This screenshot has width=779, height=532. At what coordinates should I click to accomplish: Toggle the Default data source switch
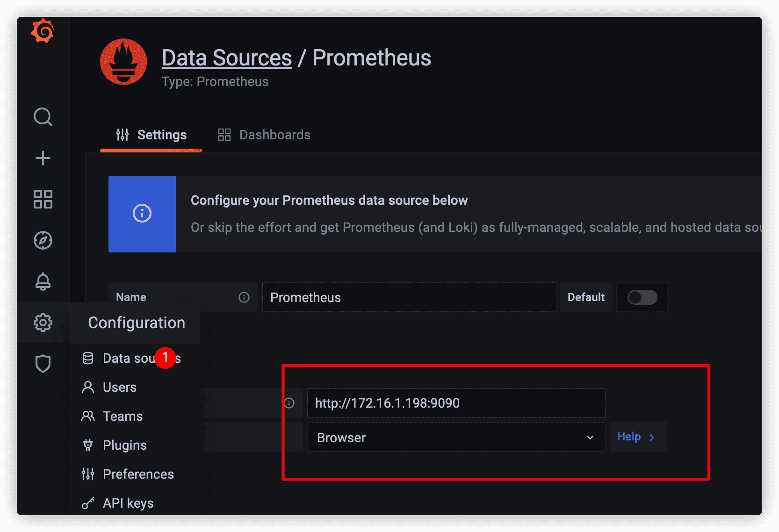[642, 297]
